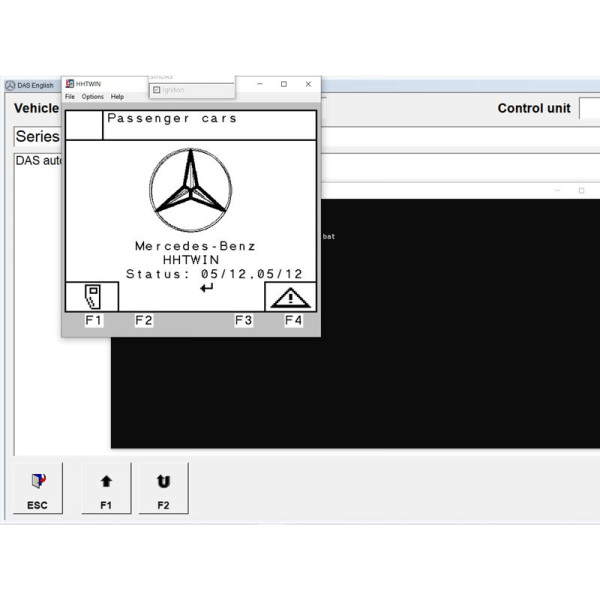Viewport: 600px width, 600px height.
Task: Close the HHTWIN window
Action: (x=308, y=84)
